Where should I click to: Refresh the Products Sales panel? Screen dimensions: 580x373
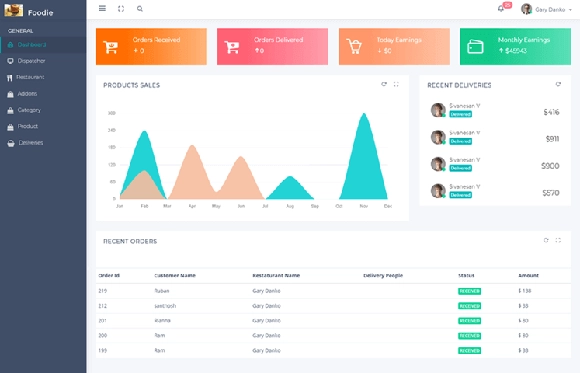pos(384,84)
